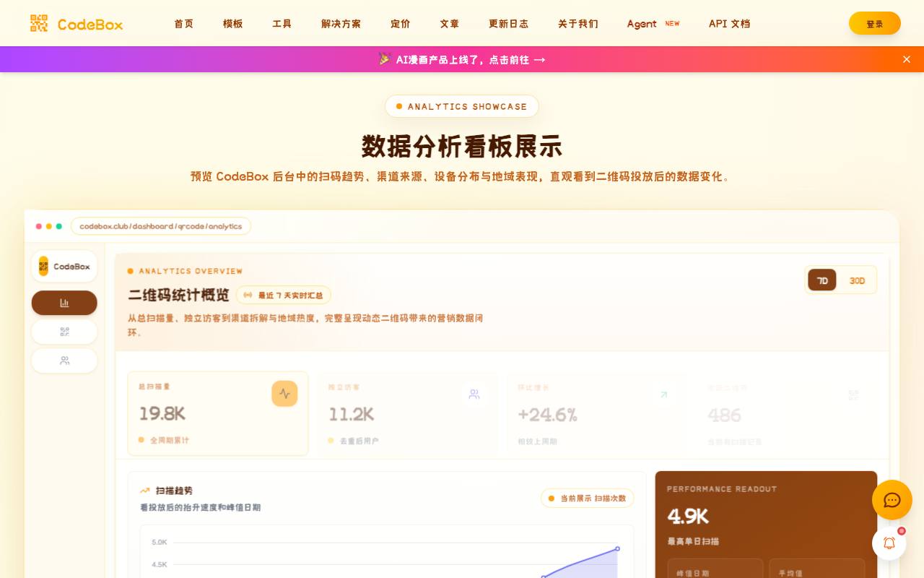Click the 11.2K unique visitors card
924x578 pixels.
click(x=408, y=413)
